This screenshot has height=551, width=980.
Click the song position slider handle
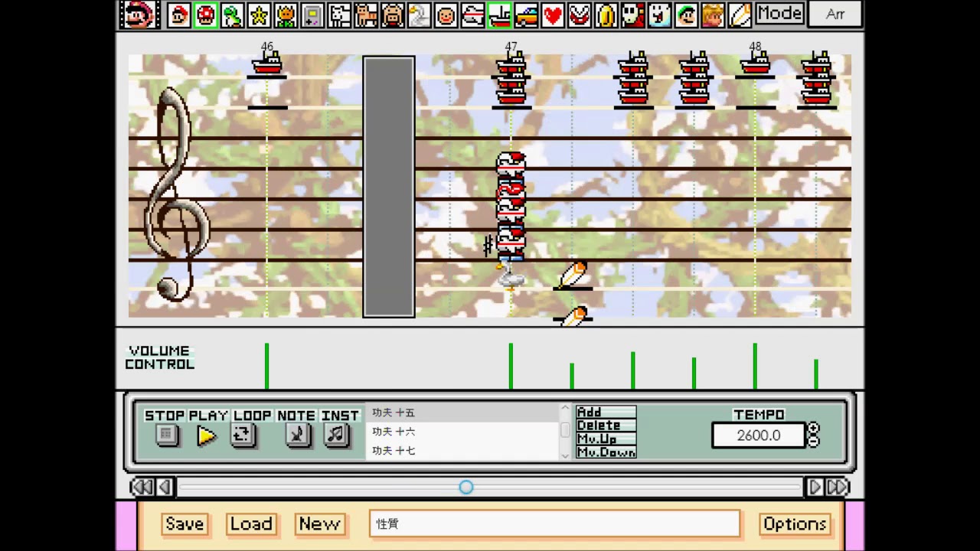pyautogui.click(x=466, y=487)
